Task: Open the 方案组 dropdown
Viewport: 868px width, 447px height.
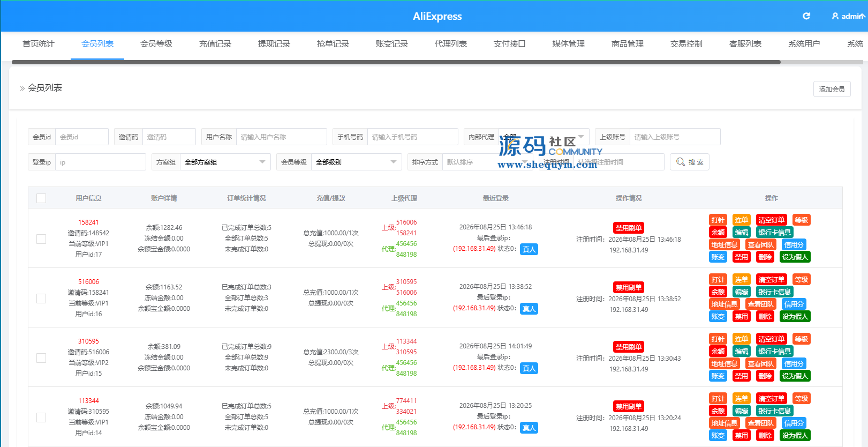Action: tap(225, 162)
